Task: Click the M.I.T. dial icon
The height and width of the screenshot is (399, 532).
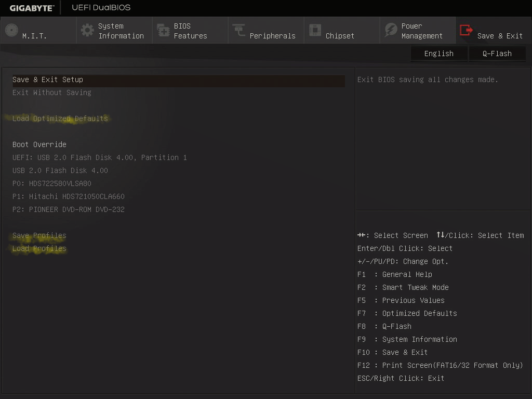Action: coord(11,30)
